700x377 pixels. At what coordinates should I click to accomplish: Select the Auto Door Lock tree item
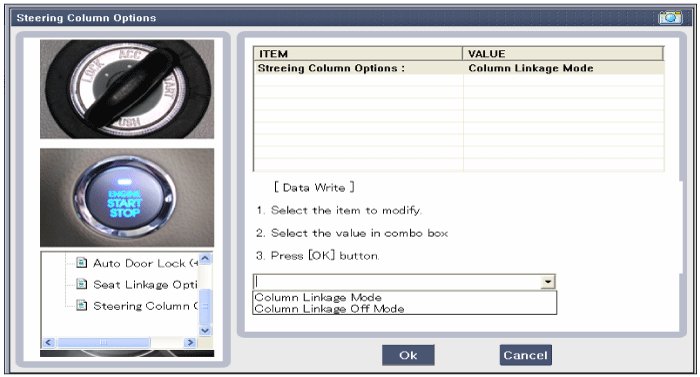(x=145, y=263)
